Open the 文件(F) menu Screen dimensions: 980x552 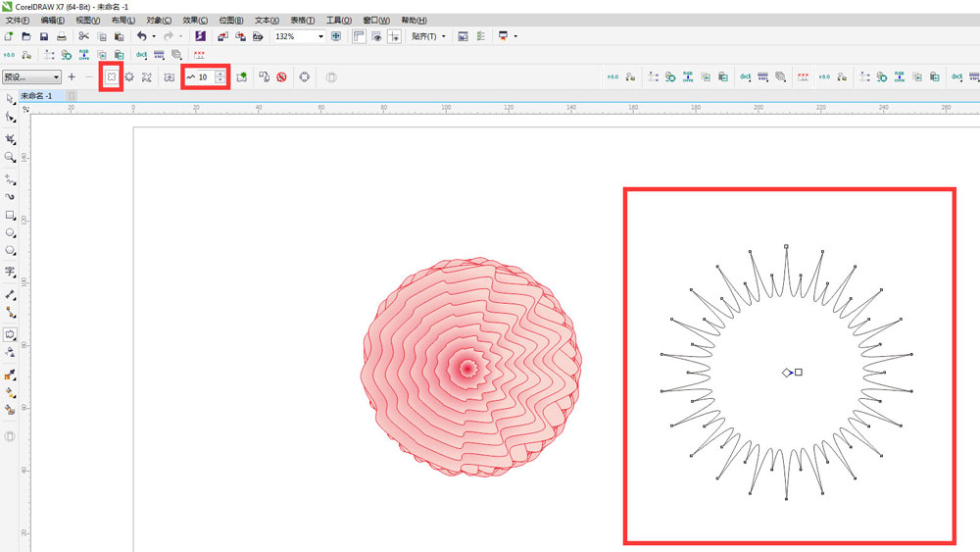tap(19, 20)
